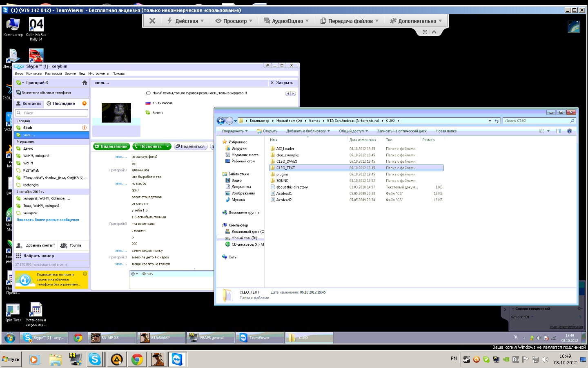Image resolution: width=588 pixels, height=368 pixels.
Task: Select Загрузки in Explorer sidebar
Action: coord(239,148)
